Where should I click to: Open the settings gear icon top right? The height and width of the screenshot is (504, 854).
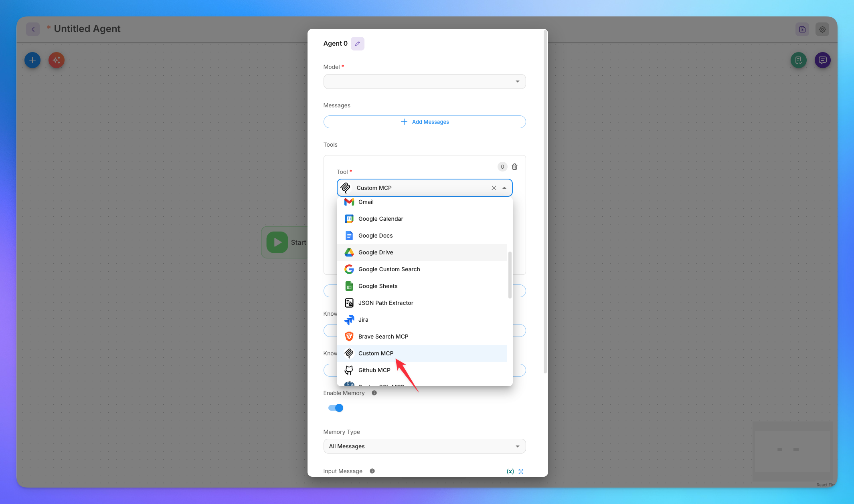click(x=822, y=29)
